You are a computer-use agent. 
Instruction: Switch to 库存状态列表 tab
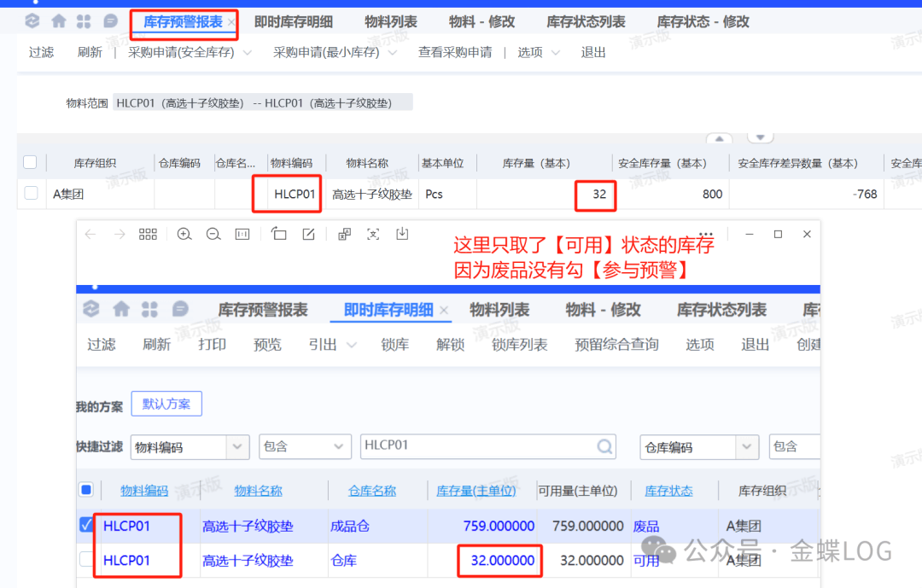pyautogui.click(x=586, y=22)
